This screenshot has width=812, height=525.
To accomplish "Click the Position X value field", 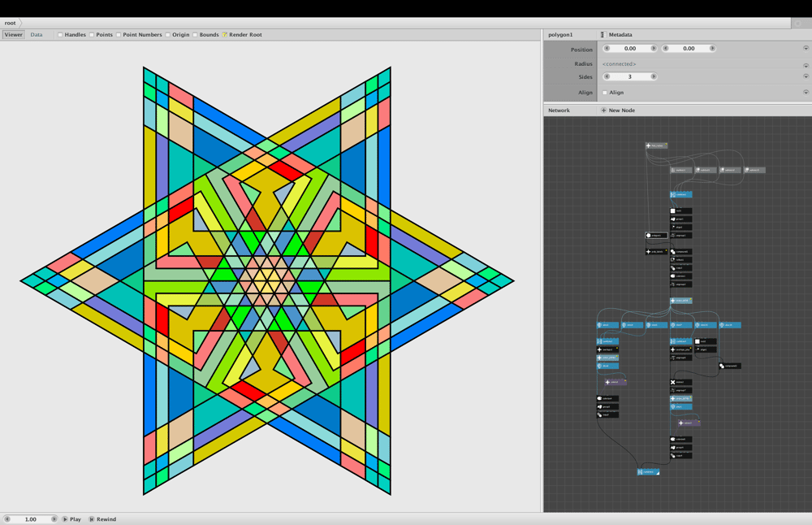I will [630, 48].
